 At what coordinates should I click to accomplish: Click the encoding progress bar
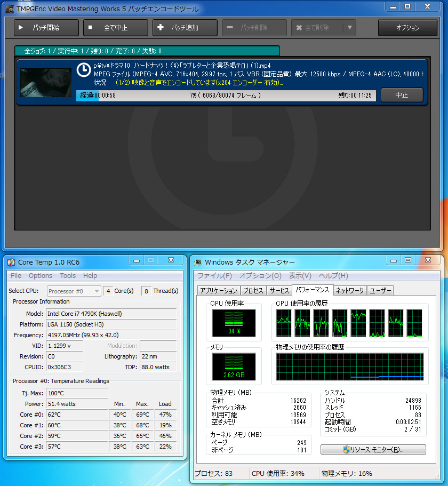coord(226,95)
